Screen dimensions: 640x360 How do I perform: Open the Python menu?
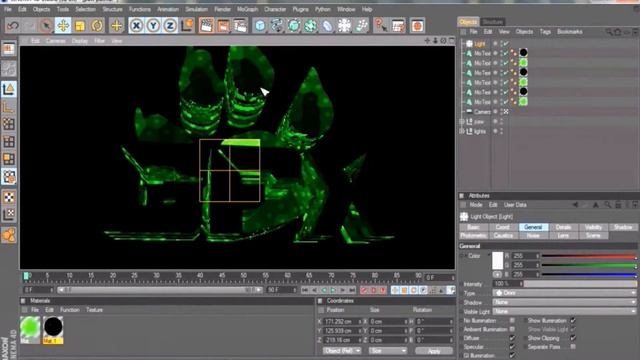pyautogui.click(x=322, y=9)
